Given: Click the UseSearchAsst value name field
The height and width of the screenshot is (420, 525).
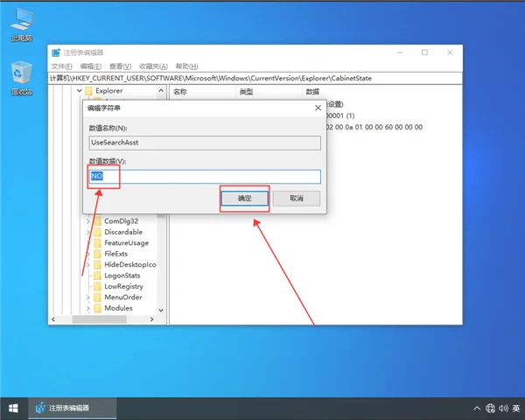Looking at the screenshot, I should tap(205, 143).
